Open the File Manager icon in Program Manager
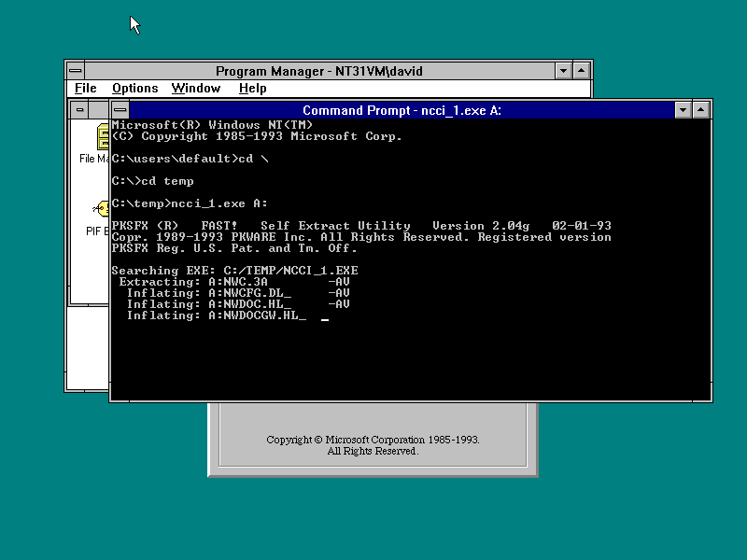The height and width of the screenshot is (560, 747). (x=102, y=136)
